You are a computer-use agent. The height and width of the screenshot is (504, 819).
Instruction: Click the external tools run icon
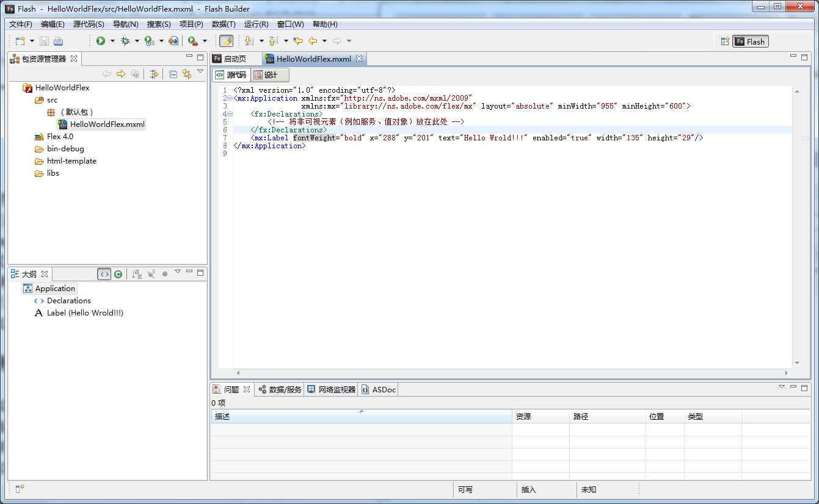tap(192, 41)
